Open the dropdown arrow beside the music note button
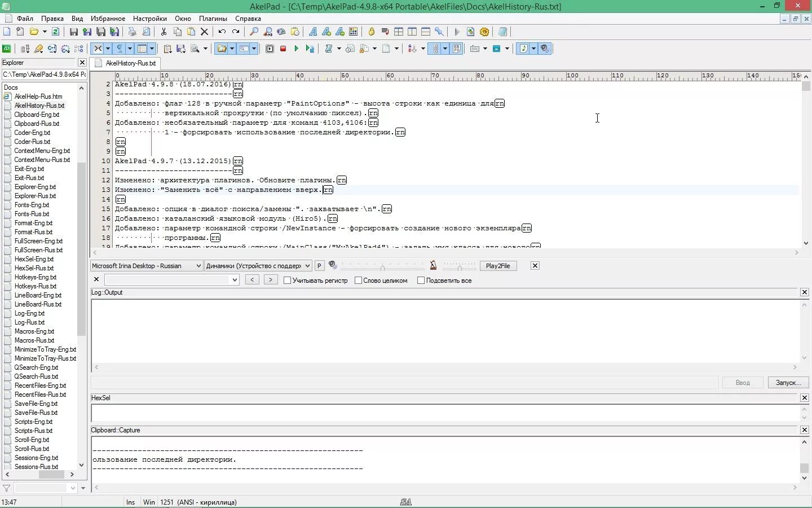 point(533,49)
